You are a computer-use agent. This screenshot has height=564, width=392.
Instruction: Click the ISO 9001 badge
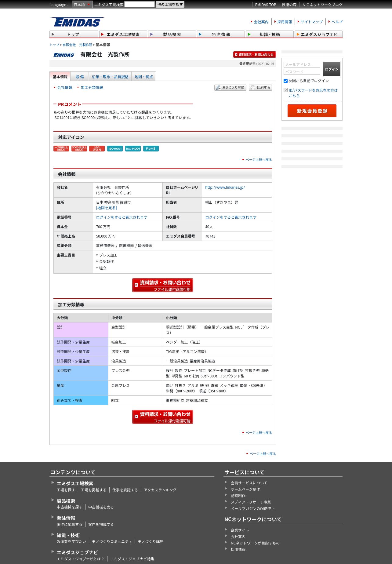pos(115,149)
